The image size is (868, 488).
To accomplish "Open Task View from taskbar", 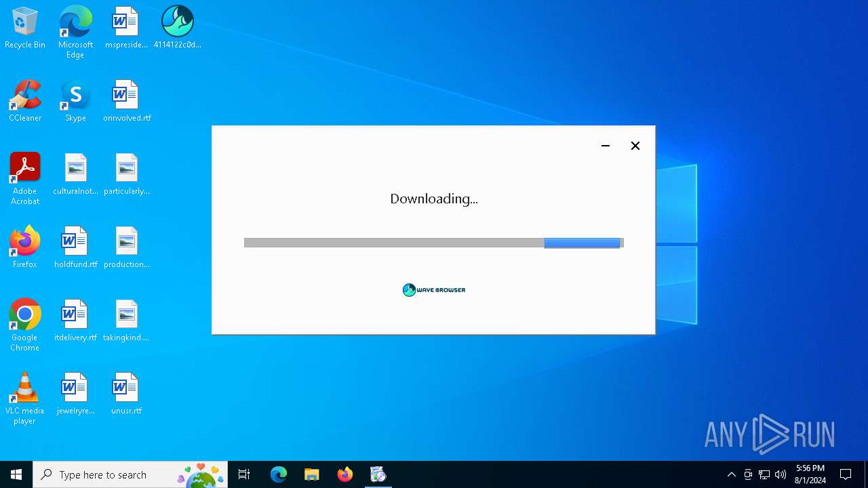I will click(x=244, y=474).
